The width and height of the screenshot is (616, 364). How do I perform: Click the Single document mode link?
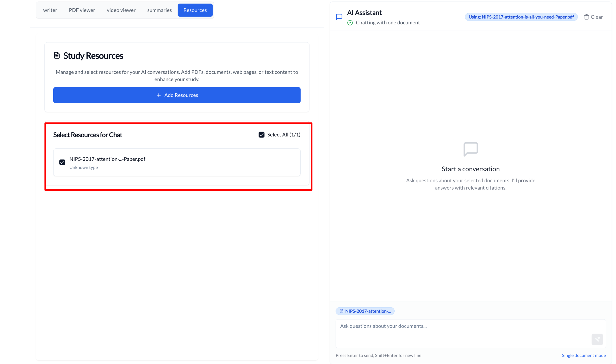584,355
